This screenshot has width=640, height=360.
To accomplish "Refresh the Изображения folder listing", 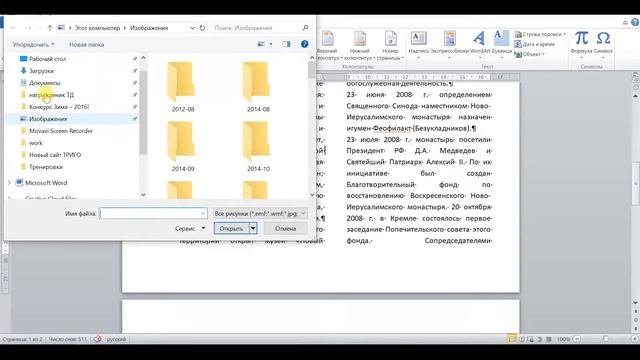I will 202,28.
